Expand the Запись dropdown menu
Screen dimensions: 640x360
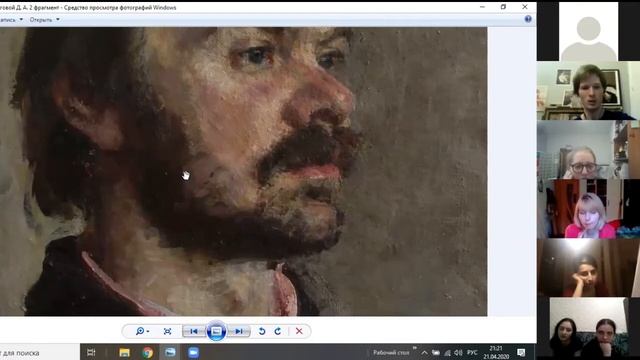[11, 20]
